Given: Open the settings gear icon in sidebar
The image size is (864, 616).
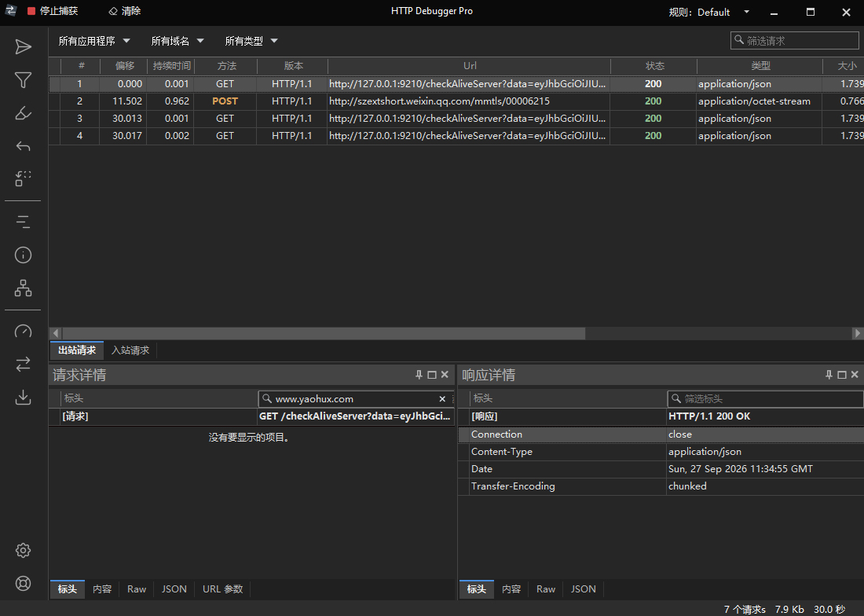Looking at the screenshot, I should coord(23,551).
